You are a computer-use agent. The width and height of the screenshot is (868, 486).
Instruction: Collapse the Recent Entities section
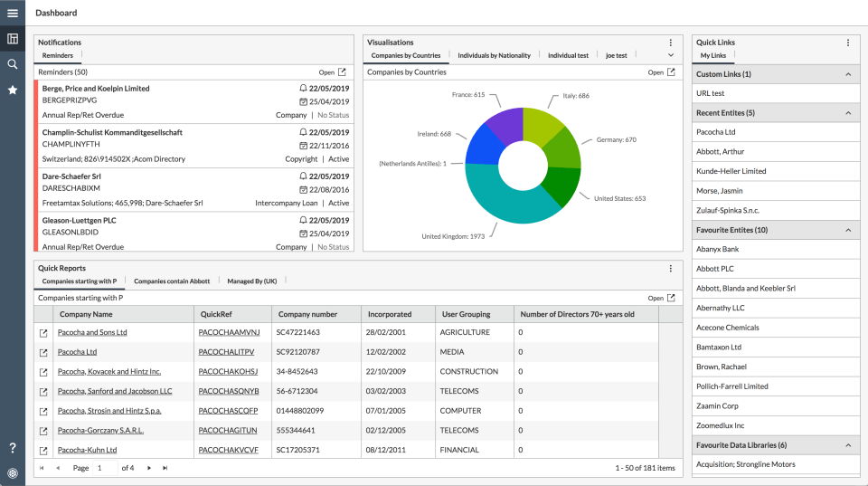pyautogui.click(x=848, y=113)
